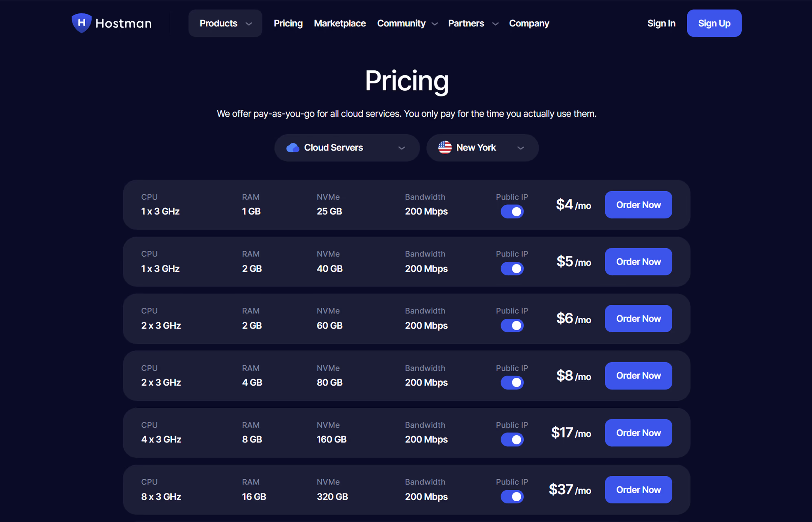The width and height of the screenshot is (812, 522).
Task: Click the Hostman brand name text
Action: pyautogui.click(x=123, y=23)
